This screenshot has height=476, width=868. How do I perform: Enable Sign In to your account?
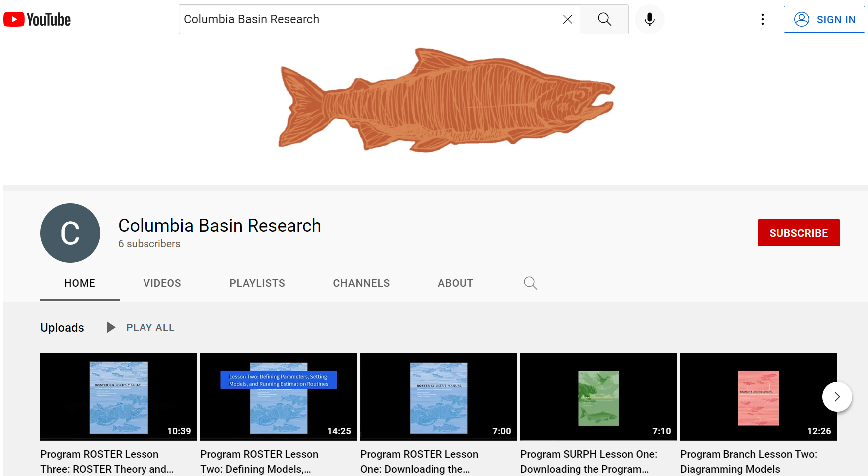coord(824,19)
